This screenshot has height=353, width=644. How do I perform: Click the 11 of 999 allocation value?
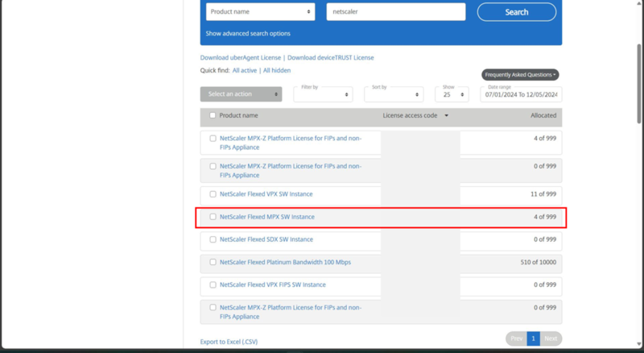pyautogui.click(x=543, y=194)
